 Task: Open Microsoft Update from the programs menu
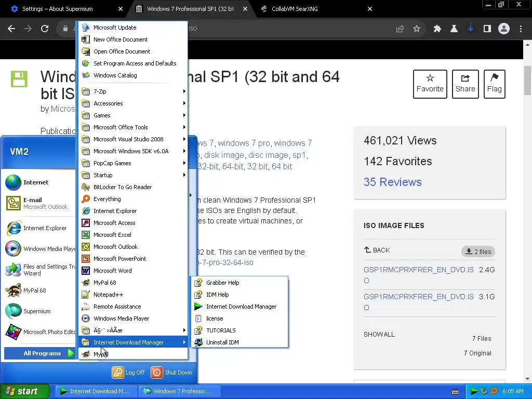tap(133, 28)
